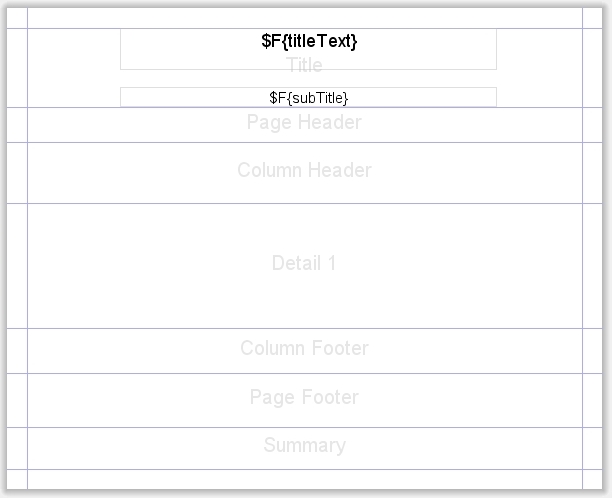This screenshot has height=498, width=612.
Task: Select the $F{titleText} text field
Action: click(308, 41)
